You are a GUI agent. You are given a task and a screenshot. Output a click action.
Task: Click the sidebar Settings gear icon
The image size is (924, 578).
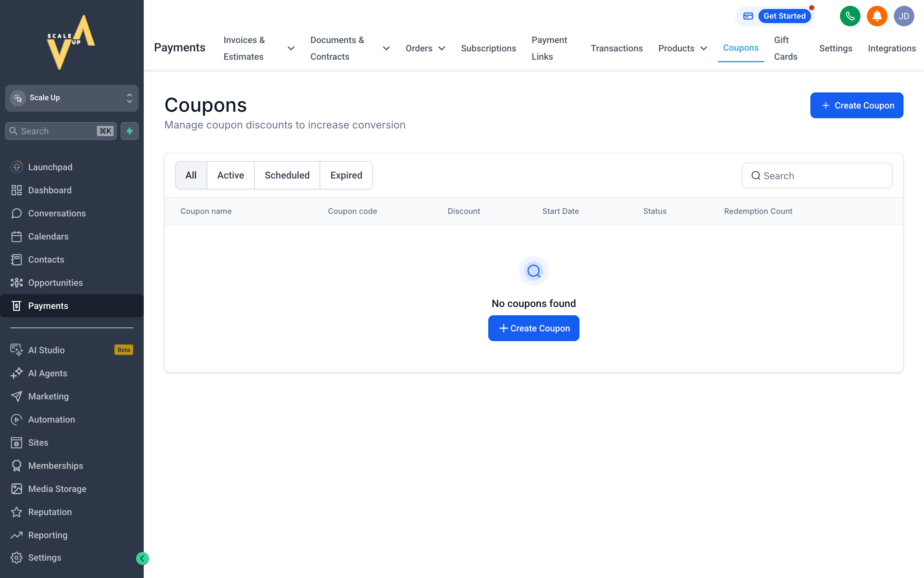[x=16, y=557]
